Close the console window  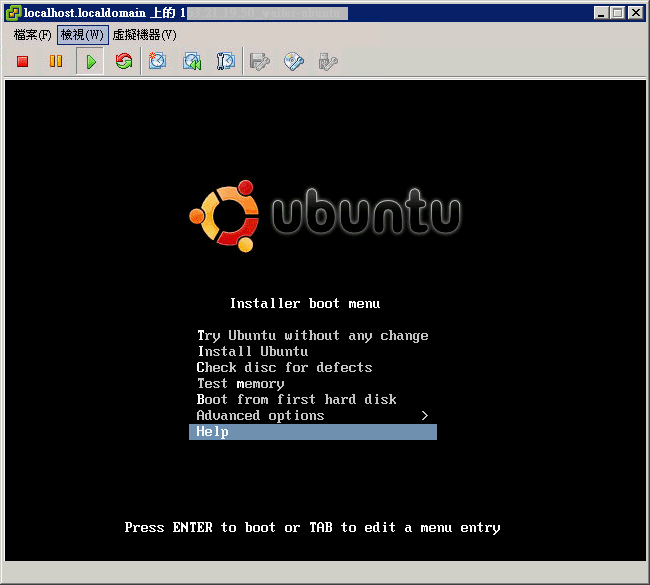(635, 13)
